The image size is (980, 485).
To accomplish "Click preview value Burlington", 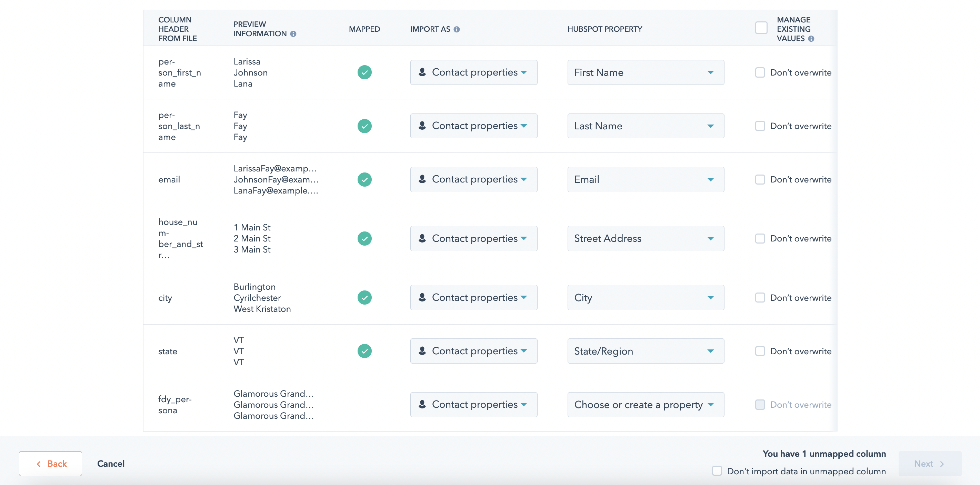I will [x=254, y=287].
